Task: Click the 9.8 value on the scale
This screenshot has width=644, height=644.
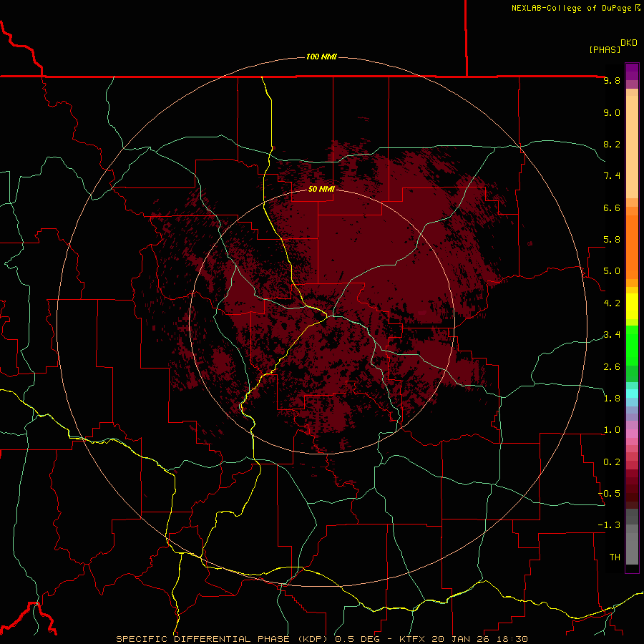Action: click(612, 80)
